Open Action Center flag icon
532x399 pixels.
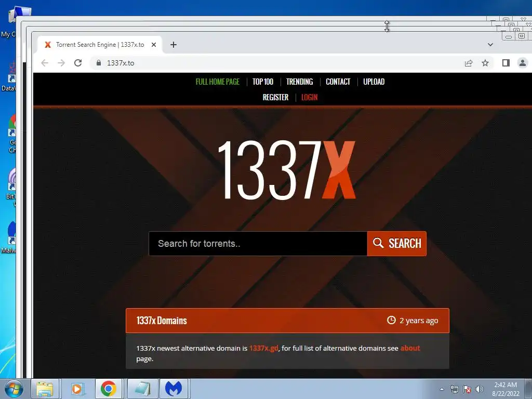tap(467, 390)
